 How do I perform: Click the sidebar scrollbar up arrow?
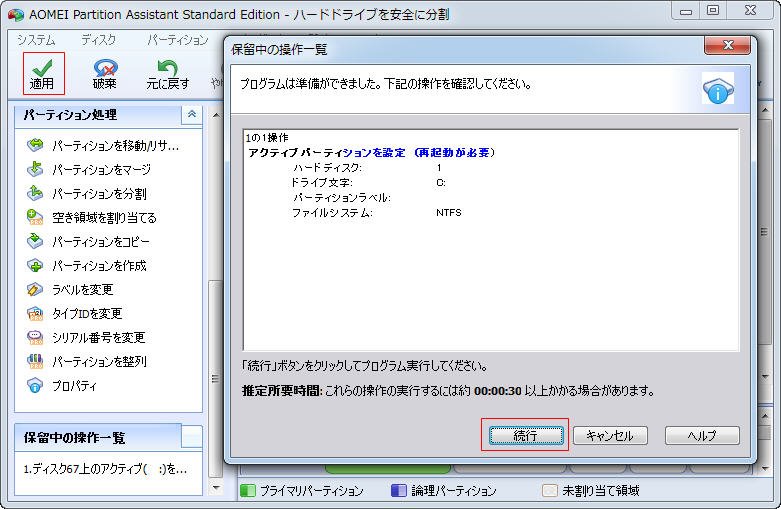pyautogui.click(x=216, y=115)
